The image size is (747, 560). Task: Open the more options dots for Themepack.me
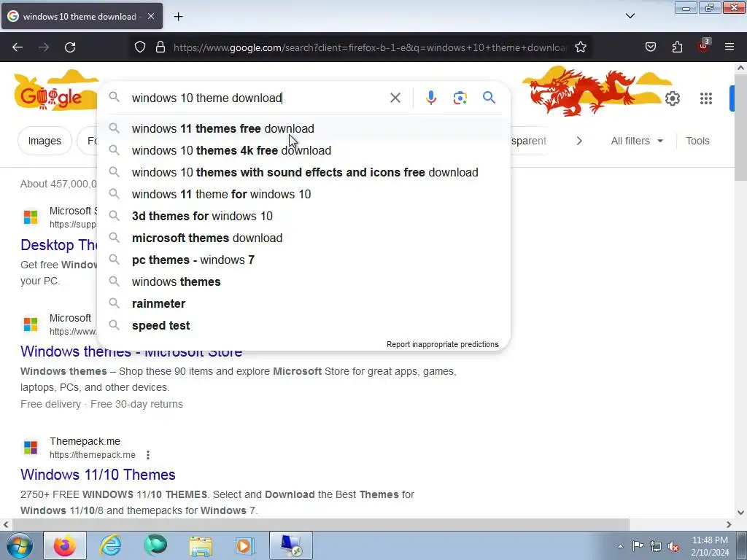click(148, 455)
